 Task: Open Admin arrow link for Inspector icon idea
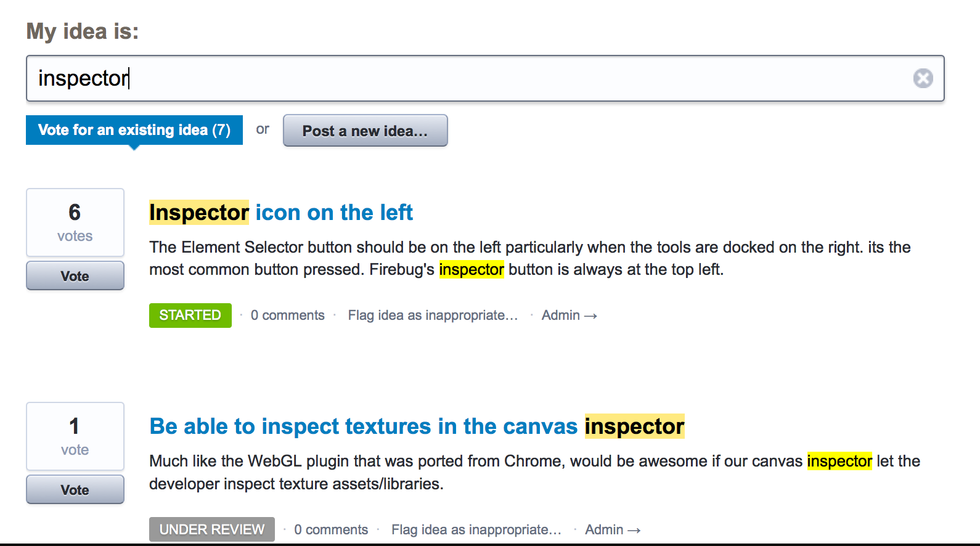[x=570, y=316]
